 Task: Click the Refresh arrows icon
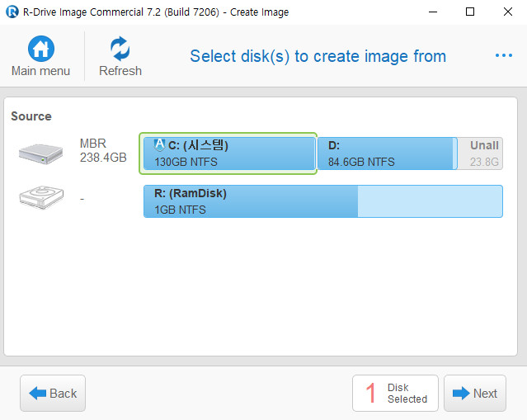(x=120, y=49)
